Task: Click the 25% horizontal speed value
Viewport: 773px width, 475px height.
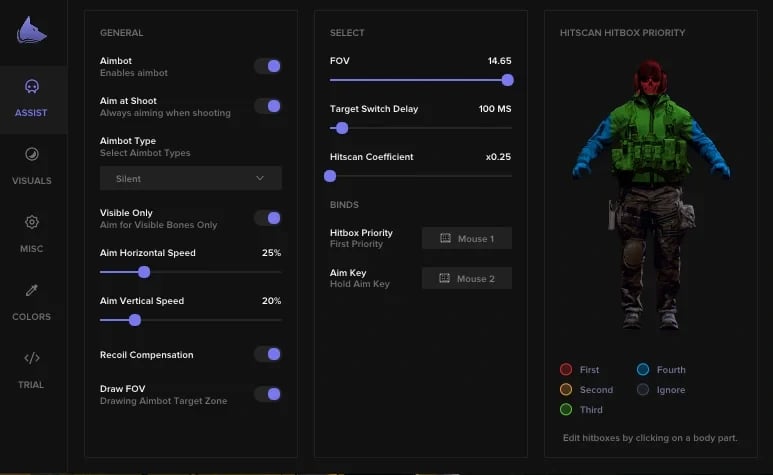Action: 271,253
